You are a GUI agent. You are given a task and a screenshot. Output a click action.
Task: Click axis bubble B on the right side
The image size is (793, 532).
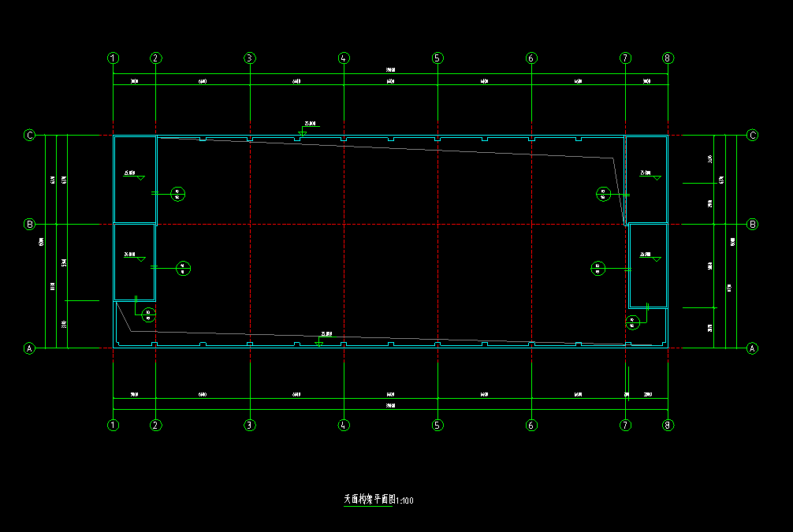[752, 225]
